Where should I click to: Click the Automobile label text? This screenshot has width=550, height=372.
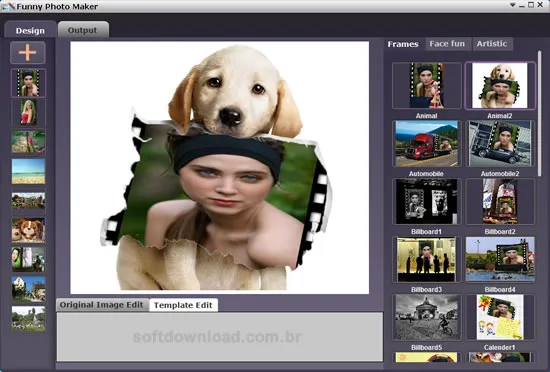[x=426, y=174]
